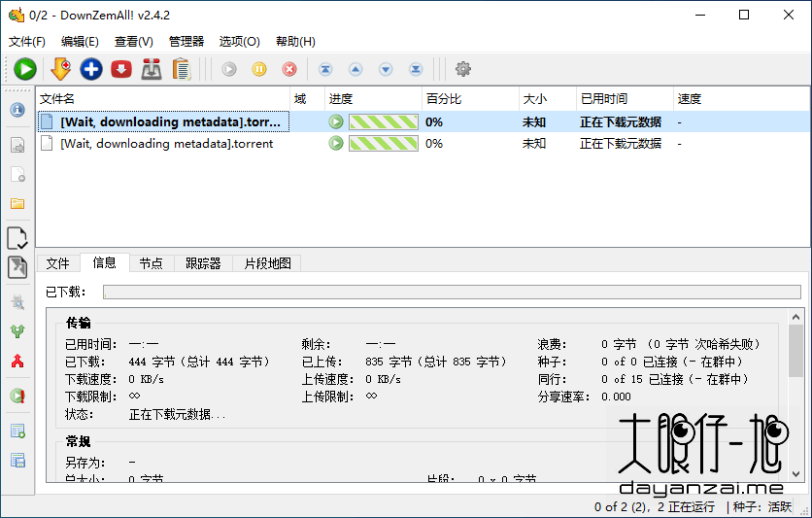The image size is (812, 518).
Task: Click status bar text 0 of 2 (2), 2 正在运行
Action: tap(654, 506)
